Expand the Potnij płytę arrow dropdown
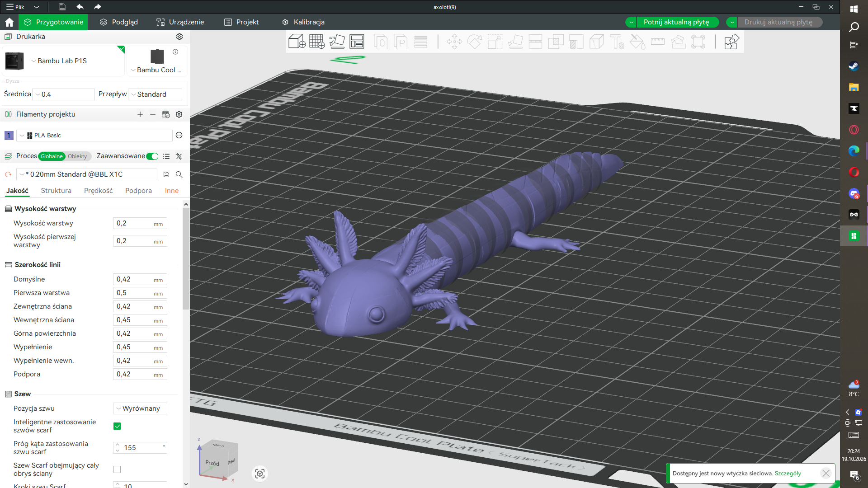The image size is (868, 488). [632, 22]
